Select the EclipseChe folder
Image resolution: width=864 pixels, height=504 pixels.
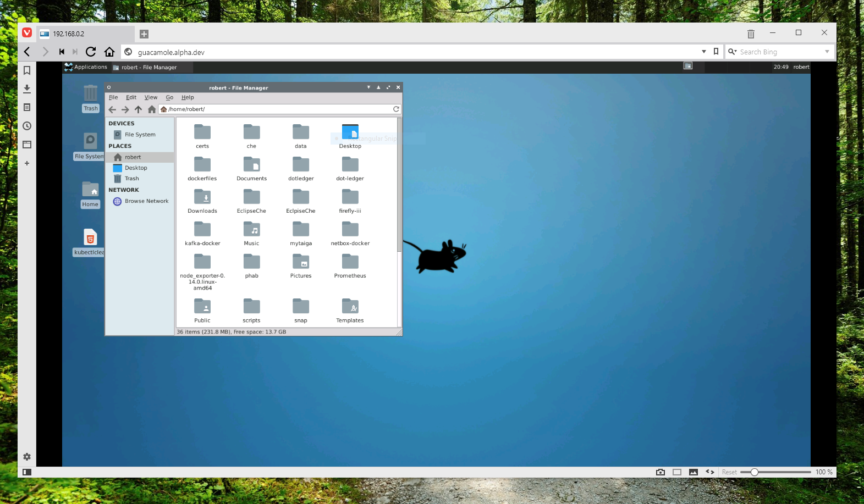click(251, 201)
